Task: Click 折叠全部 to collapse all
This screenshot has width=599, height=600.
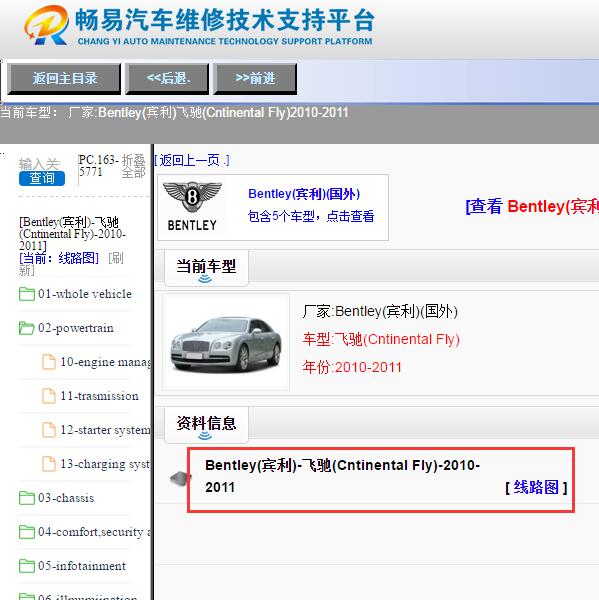Action: [x=134, y=166]
